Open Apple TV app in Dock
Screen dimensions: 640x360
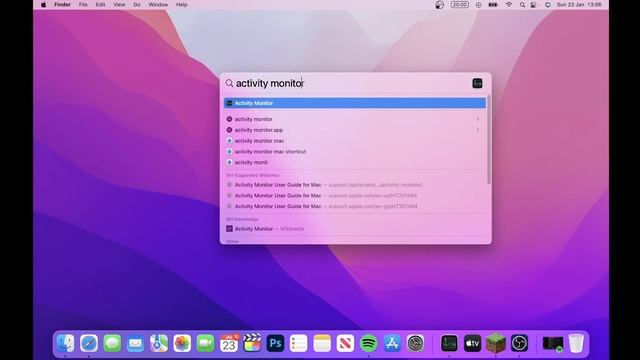click(x=472, y=343)
